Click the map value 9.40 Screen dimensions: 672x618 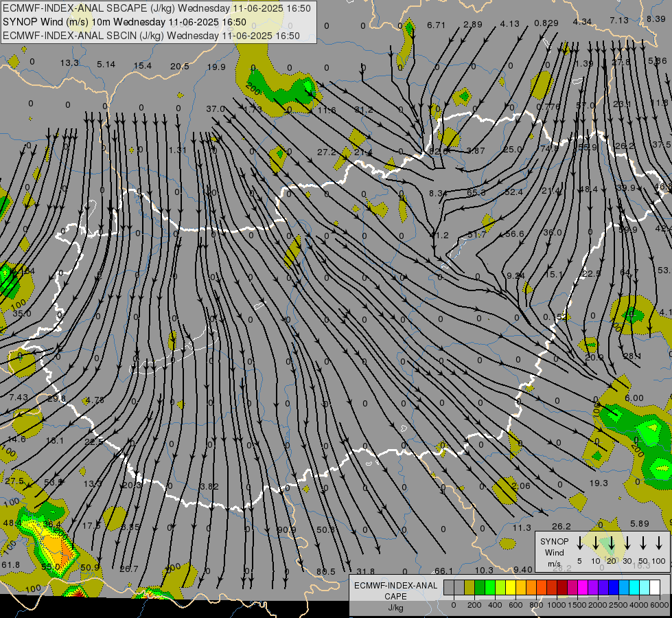pyautogui.click(x=523, y=569)
